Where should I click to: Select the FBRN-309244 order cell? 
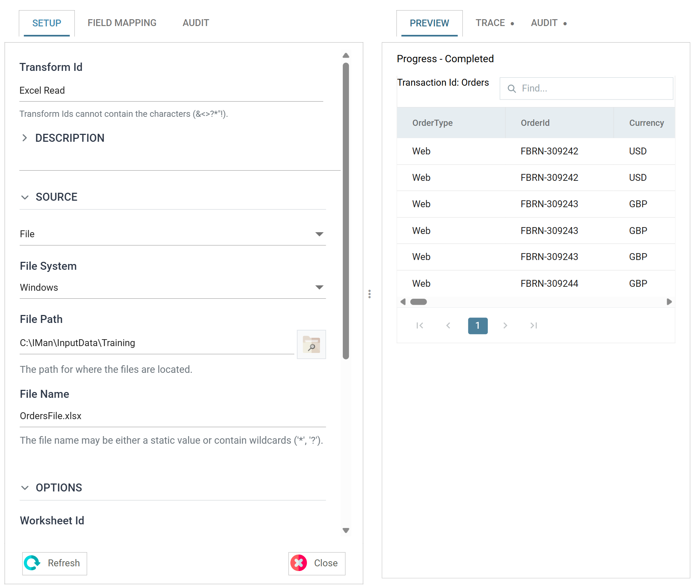(549, 284)
